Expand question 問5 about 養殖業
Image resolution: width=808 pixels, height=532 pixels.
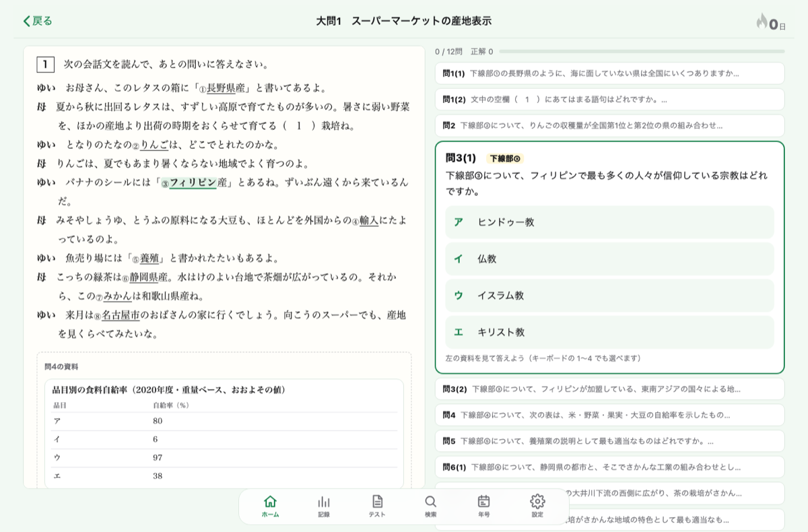(x=609, y=441)
